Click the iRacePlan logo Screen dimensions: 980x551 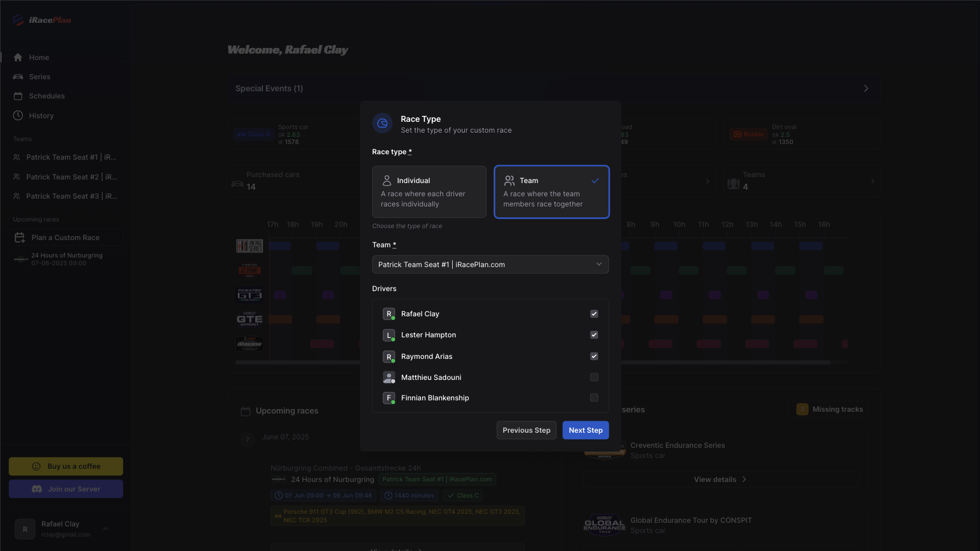[42, 19]
